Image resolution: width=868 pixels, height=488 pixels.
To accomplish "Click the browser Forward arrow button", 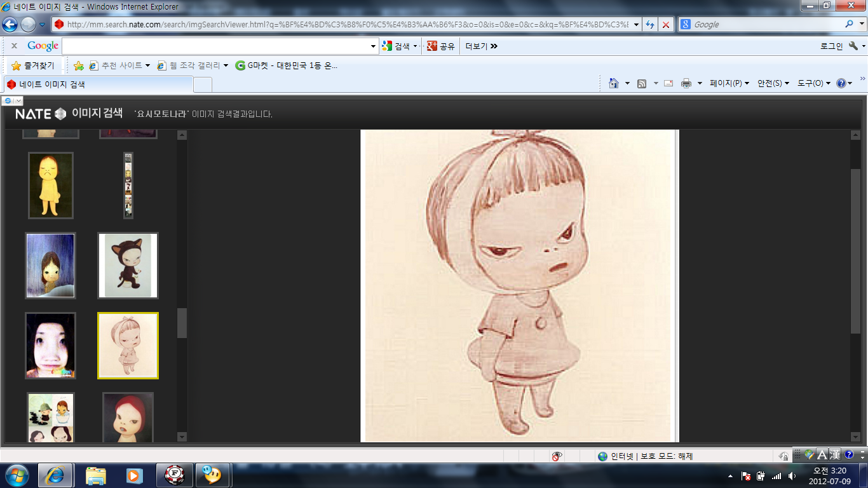I will coord(28,24).
